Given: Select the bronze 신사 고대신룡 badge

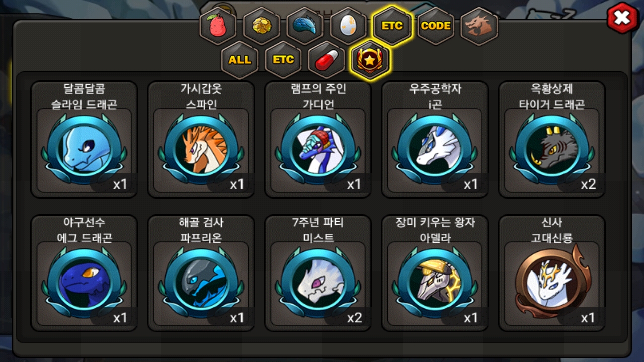Looking at the screenshot, I should click(x=552, y=273).
